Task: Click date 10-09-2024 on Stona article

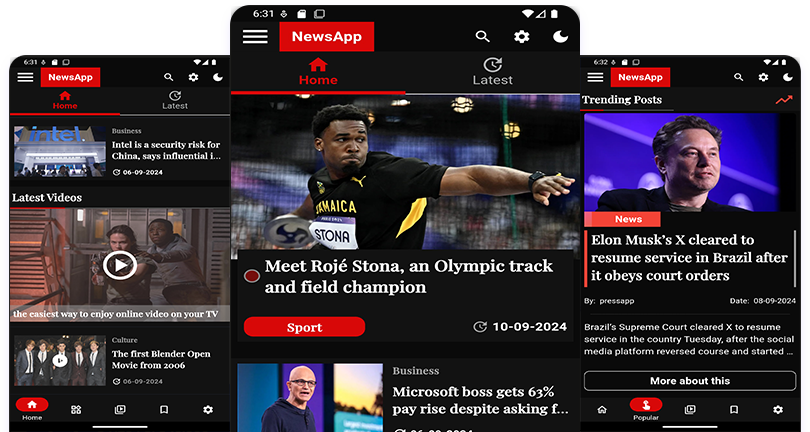Action: coord(529,327)
